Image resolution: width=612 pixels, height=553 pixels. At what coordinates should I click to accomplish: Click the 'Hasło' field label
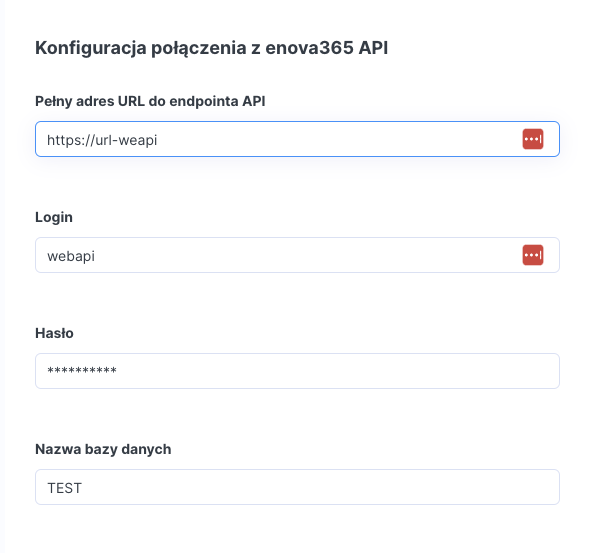(x=54, y=333)
